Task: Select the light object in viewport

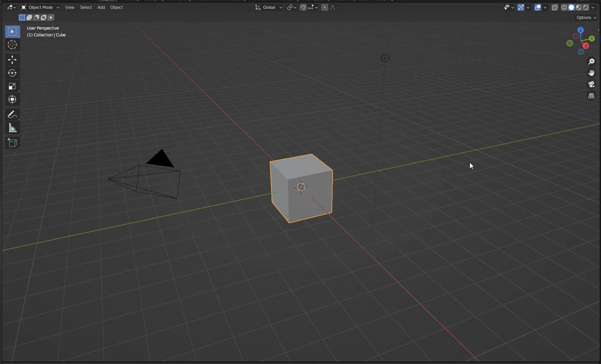Action: (385, 58)
